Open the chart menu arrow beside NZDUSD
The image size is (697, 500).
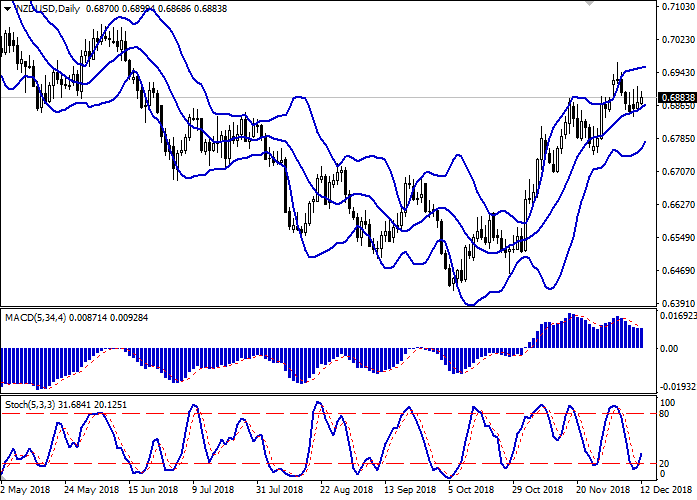point(8,8)
